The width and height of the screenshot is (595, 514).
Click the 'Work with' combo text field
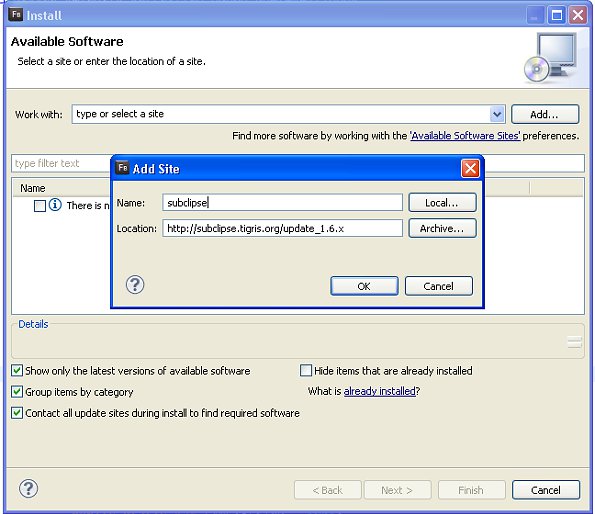281,114
